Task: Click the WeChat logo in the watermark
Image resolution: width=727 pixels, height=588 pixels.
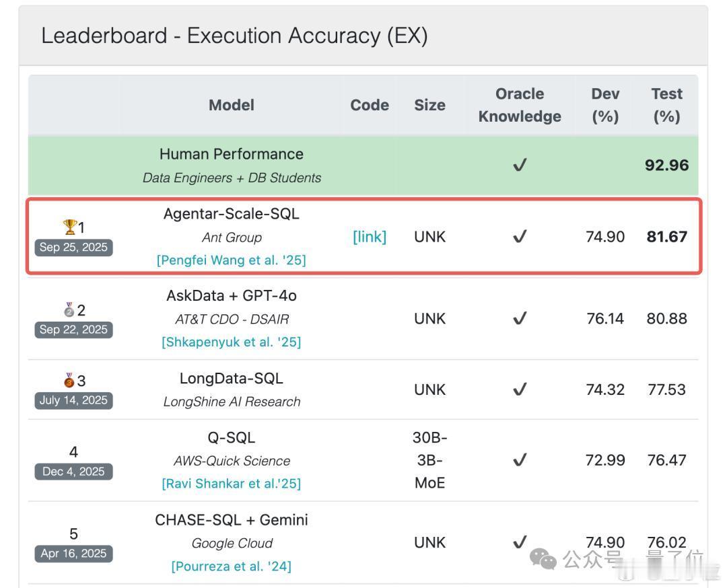Action: pyautogui.click(x=543, y=559)
